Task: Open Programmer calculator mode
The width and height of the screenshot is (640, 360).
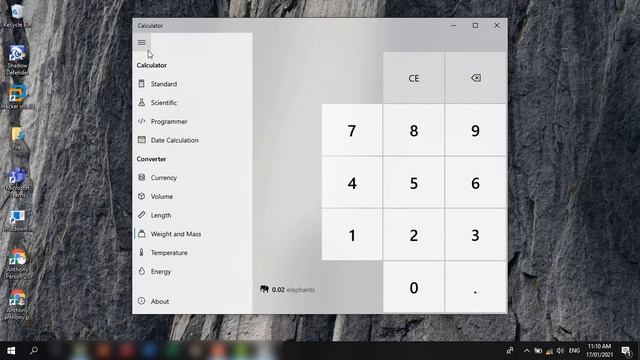Action: click(192, 121)
